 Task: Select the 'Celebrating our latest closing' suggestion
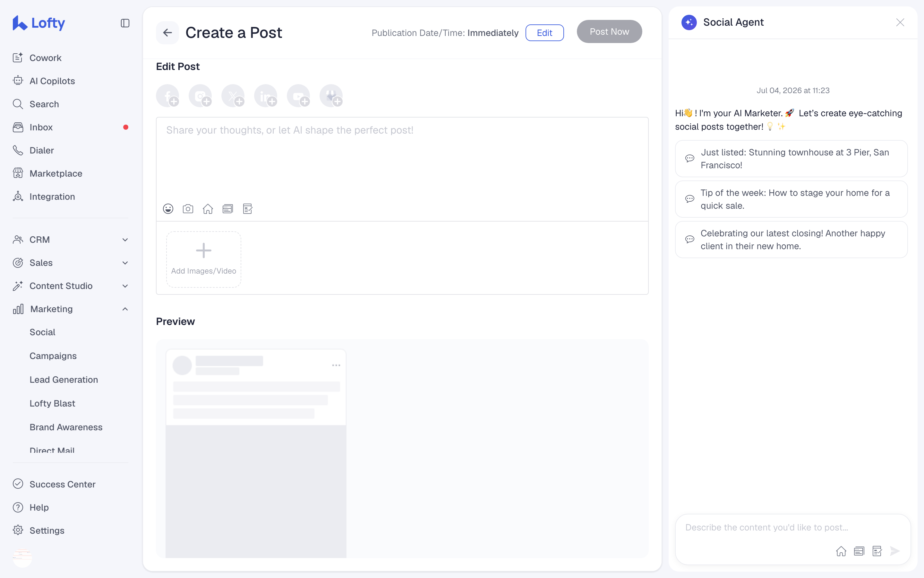[x=791, y=240]
